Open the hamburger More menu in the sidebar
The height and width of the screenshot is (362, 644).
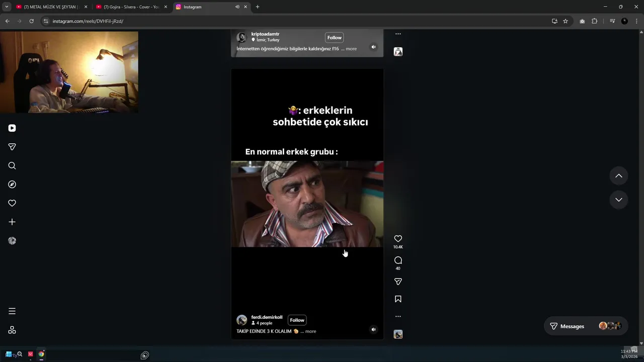pos(12,311)
